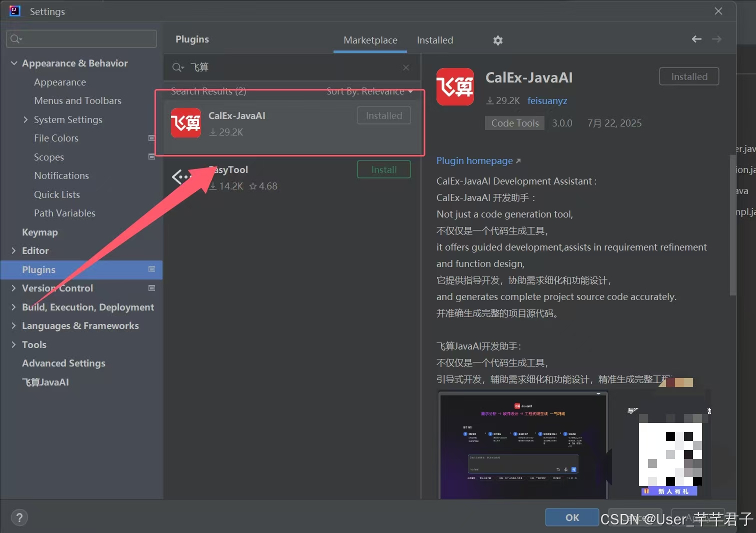Select the CalEx-JavaAI red logo in results
The width and height of the screenshot is (756, 533).
(x=186, y=123)
